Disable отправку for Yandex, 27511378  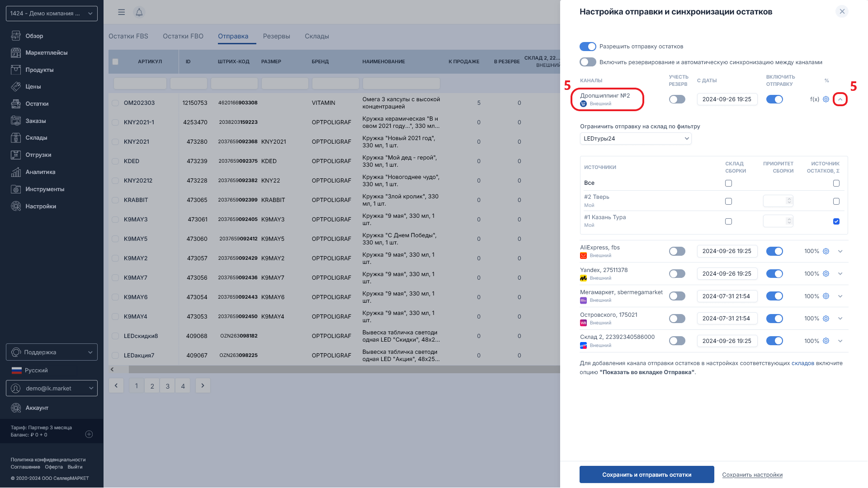pyautogui.click(x=774, y=274)
